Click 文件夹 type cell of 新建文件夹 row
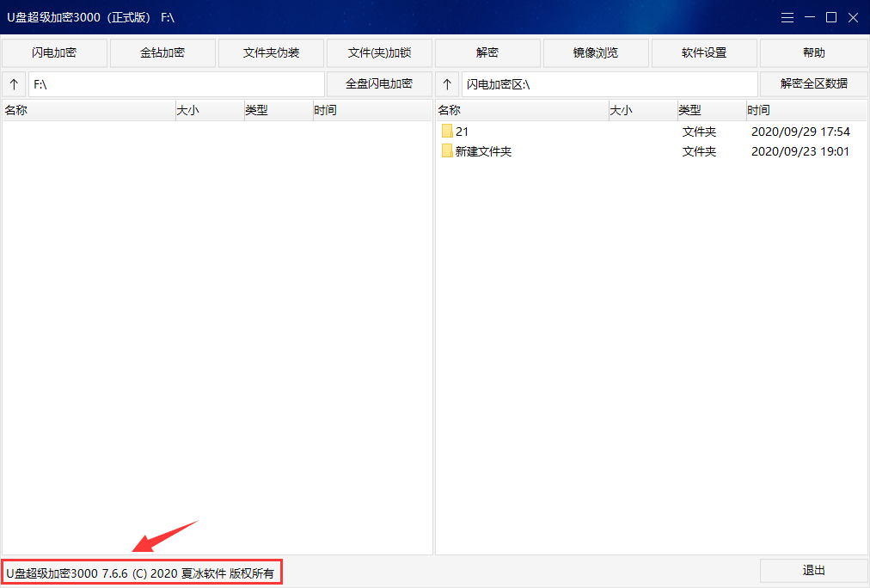 click(x=699, y=151)
